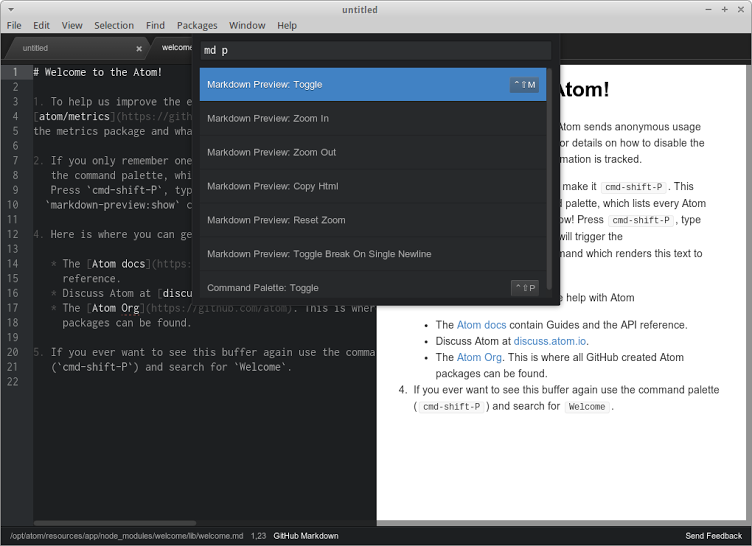
Task: Close the Atom window
Action: (x=741, y=10)
